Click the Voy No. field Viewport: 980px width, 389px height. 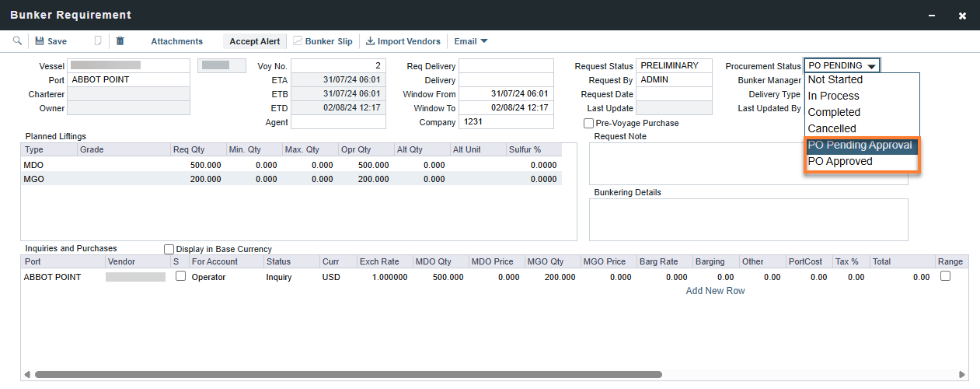click(x=338, y=66)
